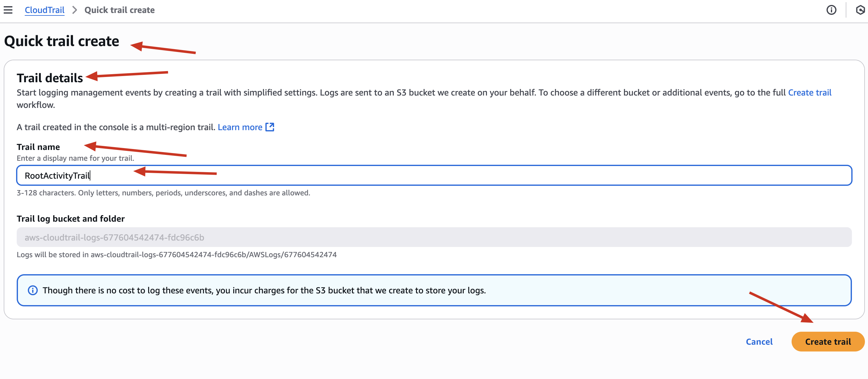The image size is (868, 379).
Task: Open the full Create trail workflow link
Action: 810,92
